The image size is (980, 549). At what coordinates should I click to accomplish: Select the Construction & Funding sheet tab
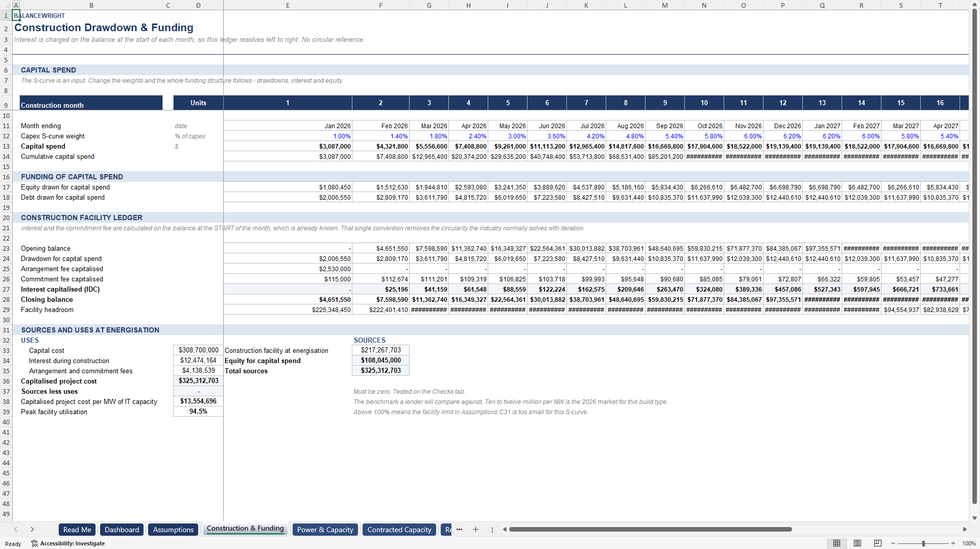pos(245,529)
